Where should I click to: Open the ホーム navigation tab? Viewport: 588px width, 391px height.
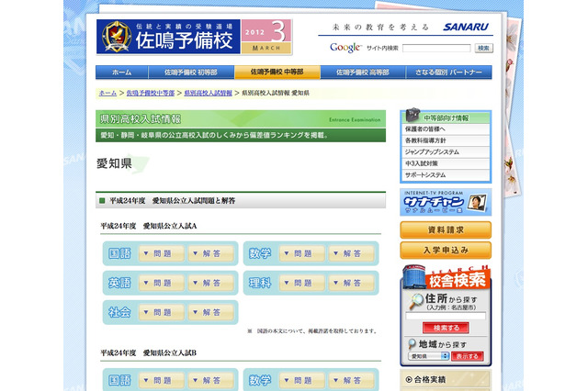click(x=122, y=73)
